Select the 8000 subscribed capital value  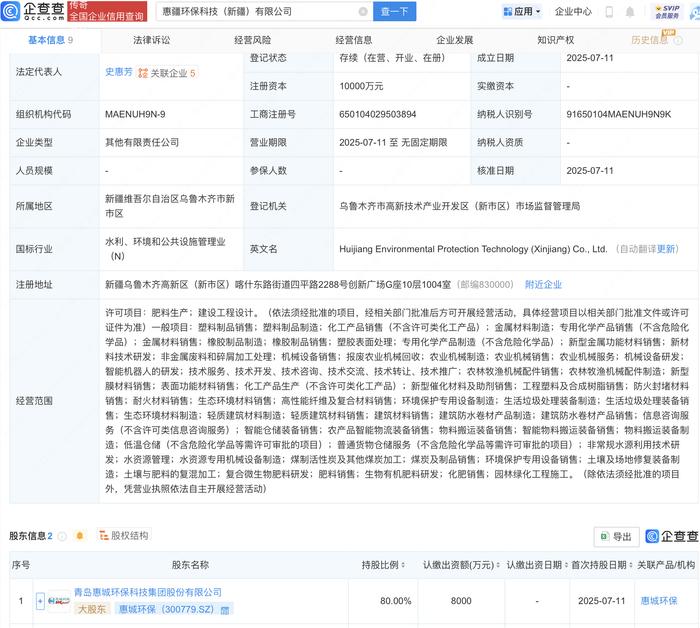pyautogui.click(x=461, y=601)
